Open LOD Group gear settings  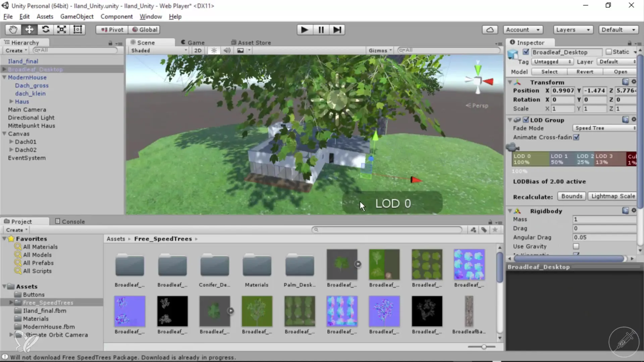pyautogui.click(x=634, y=119)
